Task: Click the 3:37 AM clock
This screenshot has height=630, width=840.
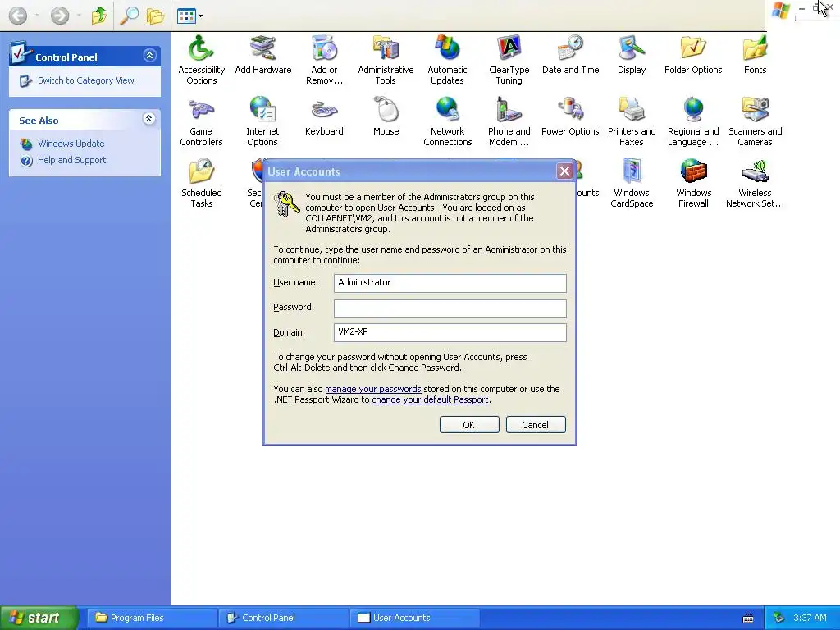Action: tap(810, 618)
